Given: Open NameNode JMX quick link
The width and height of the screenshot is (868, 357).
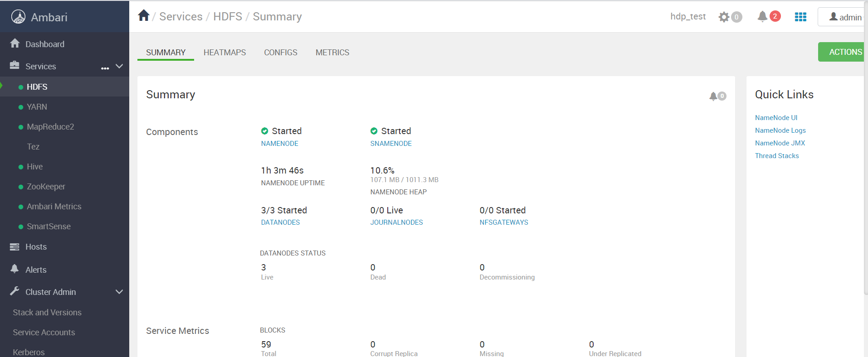Looking at the screenshot, I should tap(780, 143).
